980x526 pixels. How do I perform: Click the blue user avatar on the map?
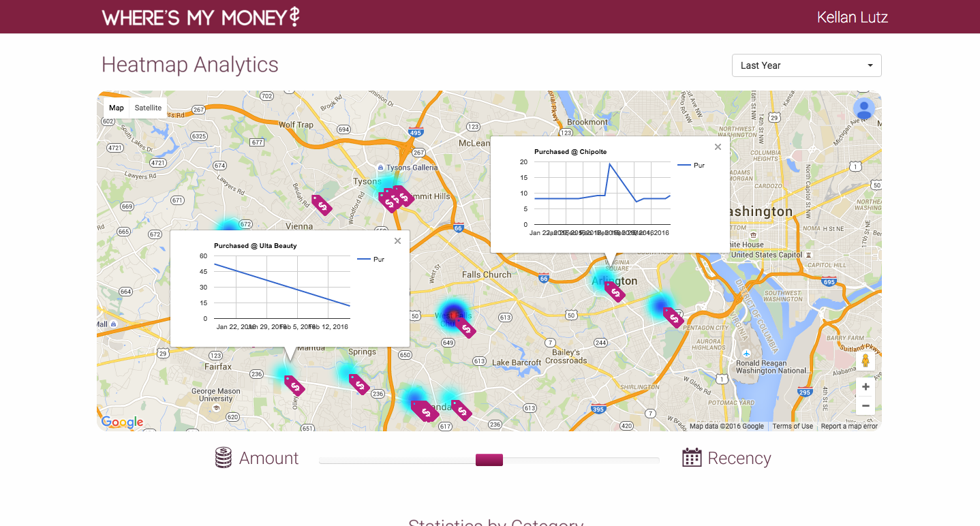864,109
